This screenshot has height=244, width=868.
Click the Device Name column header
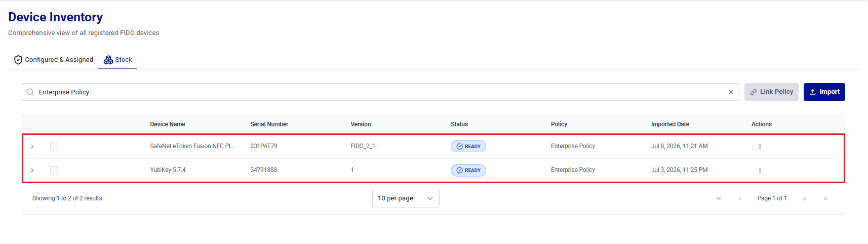point(168,124)
